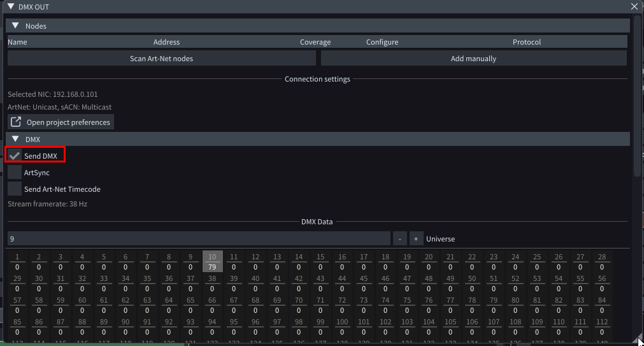
Task: Collapse the DMX section
Action: click(x=15, y=139)
